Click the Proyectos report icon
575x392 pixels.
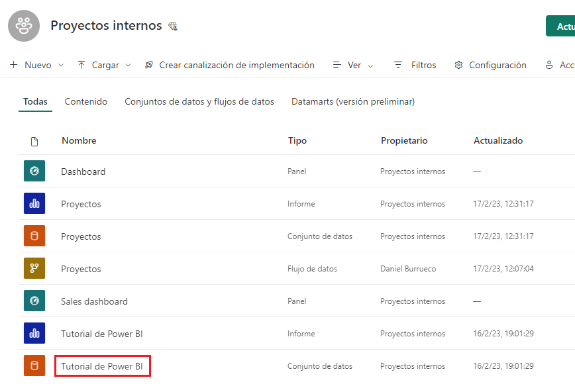[x=34, y=203]
